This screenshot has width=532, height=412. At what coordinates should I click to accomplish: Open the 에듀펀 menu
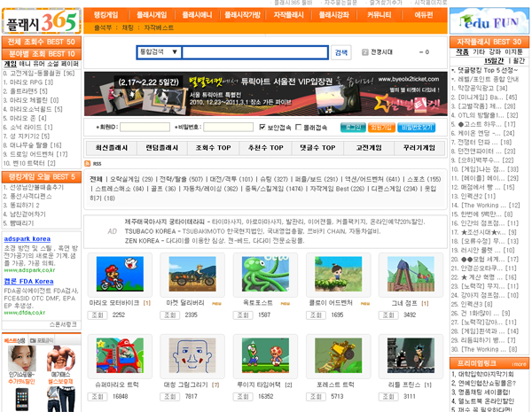pos(424,15)
